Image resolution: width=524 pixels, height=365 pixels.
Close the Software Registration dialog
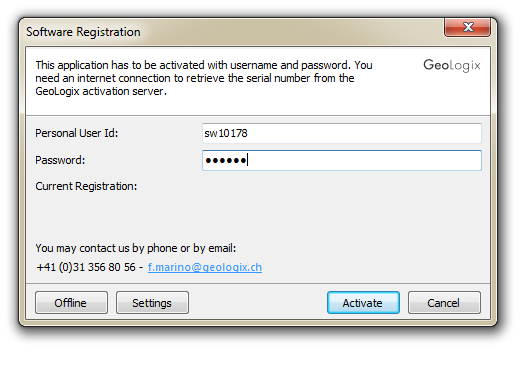tap(467, 27)
